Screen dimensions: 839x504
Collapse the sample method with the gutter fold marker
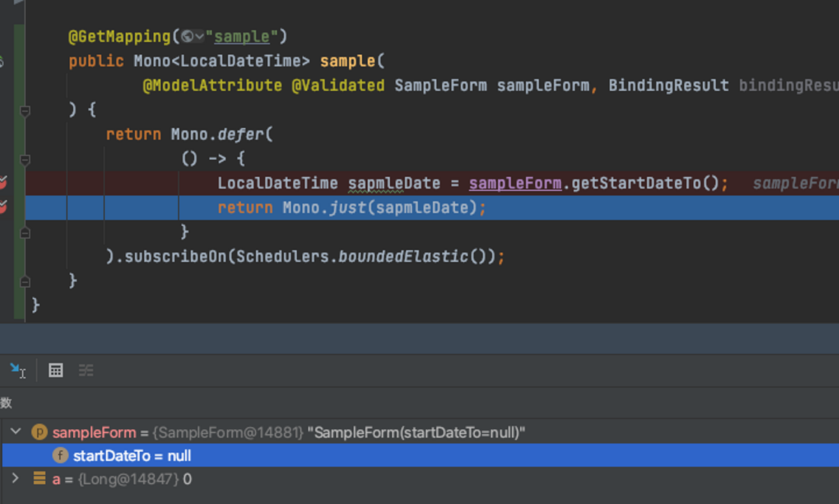click(x=25, y=111)
